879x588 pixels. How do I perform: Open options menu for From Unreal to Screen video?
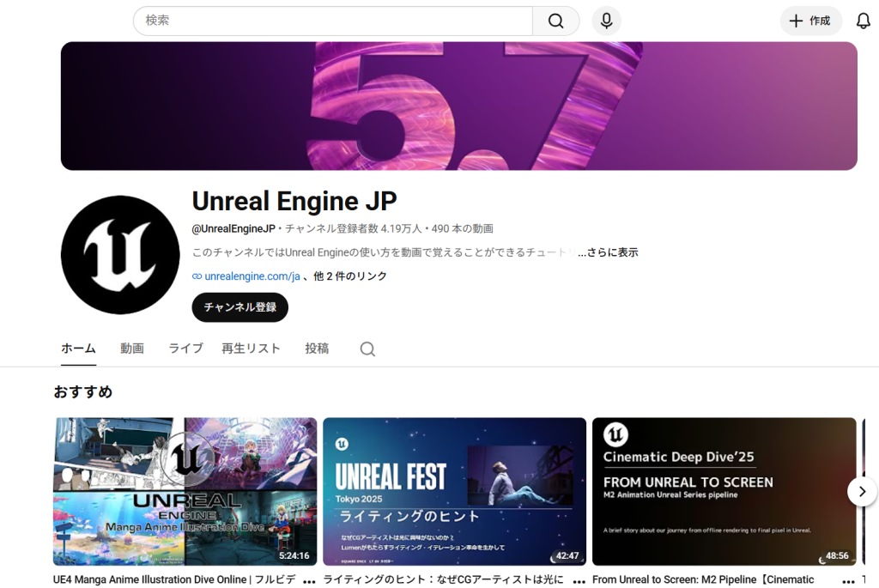pos(849,581)
